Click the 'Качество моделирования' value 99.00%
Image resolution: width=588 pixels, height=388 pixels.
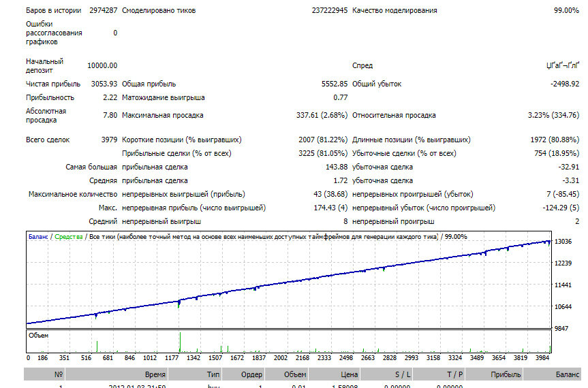(x=566, y=10)
